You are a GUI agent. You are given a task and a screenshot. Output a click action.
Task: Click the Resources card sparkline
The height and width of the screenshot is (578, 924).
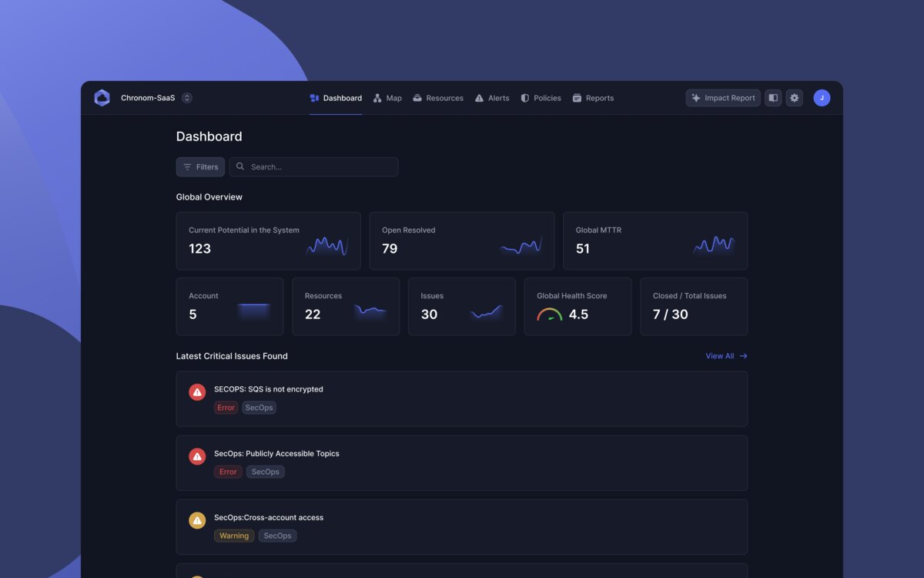(370, 311)
